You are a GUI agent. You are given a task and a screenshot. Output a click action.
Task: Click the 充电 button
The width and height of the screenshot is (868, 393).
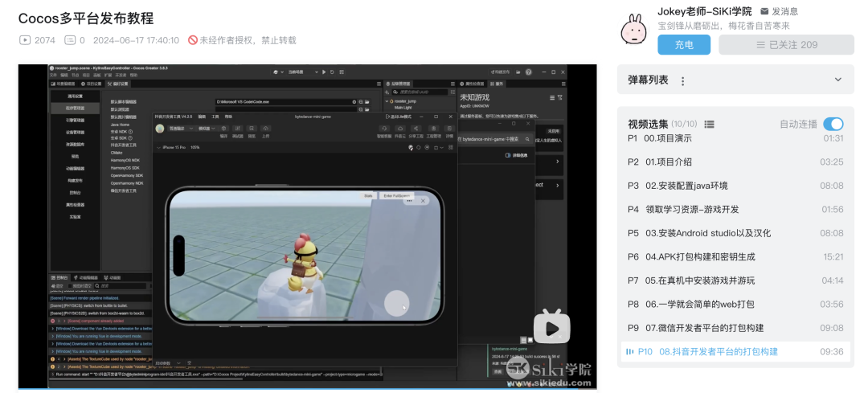pos(684,45)
